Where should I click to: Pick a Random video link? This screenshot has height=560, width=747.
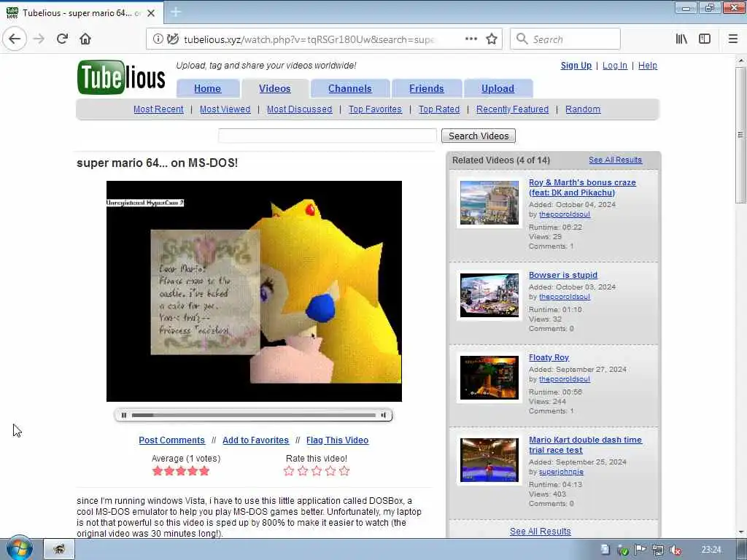(x=583, y=109)
